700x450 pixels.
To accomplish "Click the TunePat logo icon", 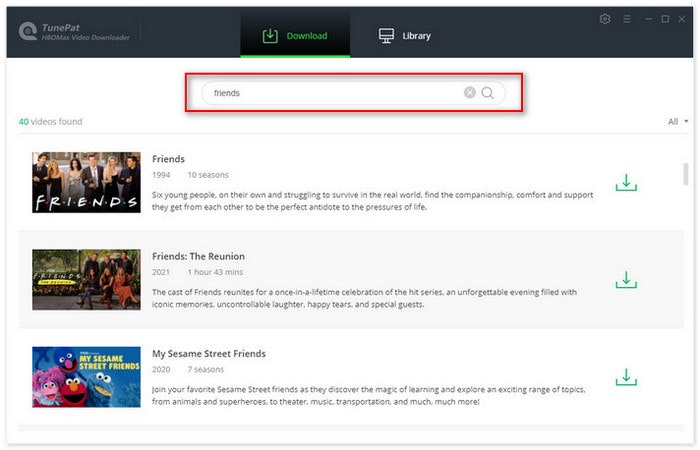I will pyautogui.click(x=28, y=31).
